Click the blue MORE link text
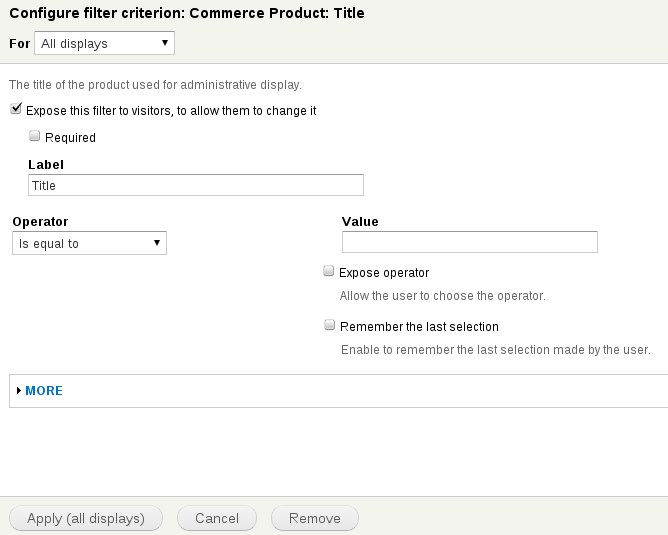 pos(44,391)
